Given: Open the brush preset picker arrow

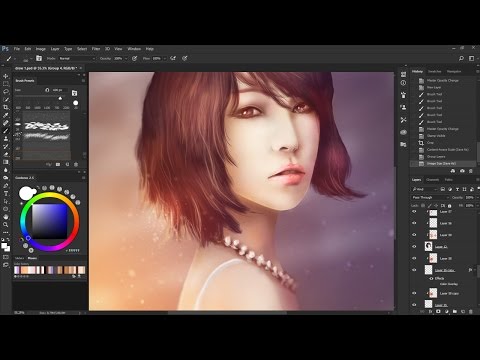Looking at the screenshot, I should point(31,58).
